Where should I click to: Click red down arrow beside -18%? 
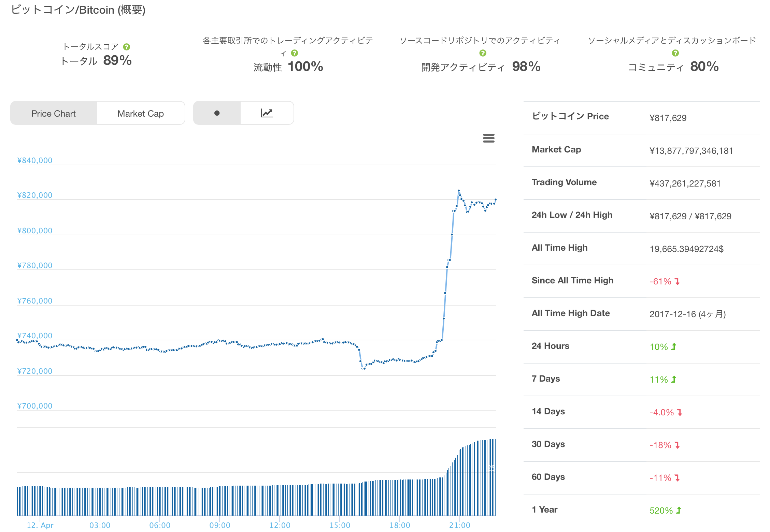677,445
